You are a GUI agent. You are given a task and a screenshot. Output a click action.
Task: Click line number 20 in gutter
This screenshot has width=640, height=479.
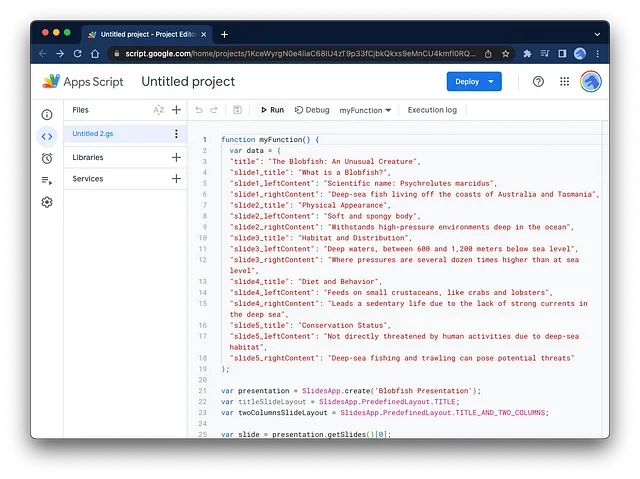[x=203, y=380]
